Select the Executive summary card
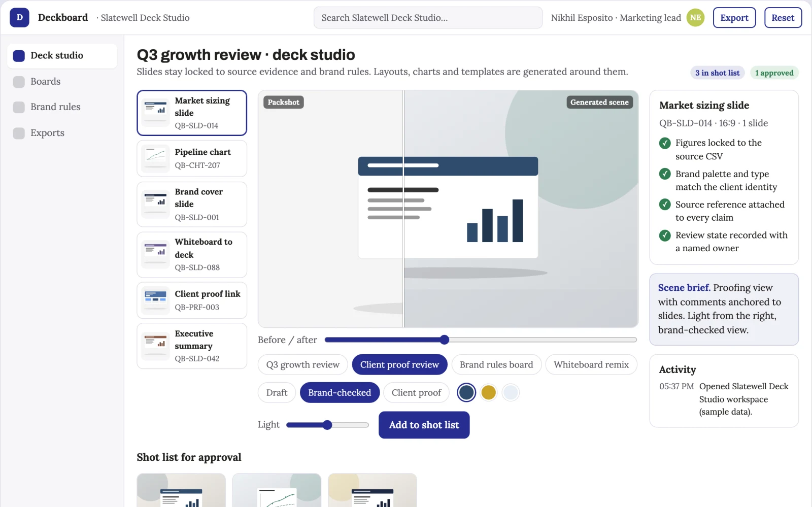The height and width of the screenshot is (507, 812). [x=192, y=346]
